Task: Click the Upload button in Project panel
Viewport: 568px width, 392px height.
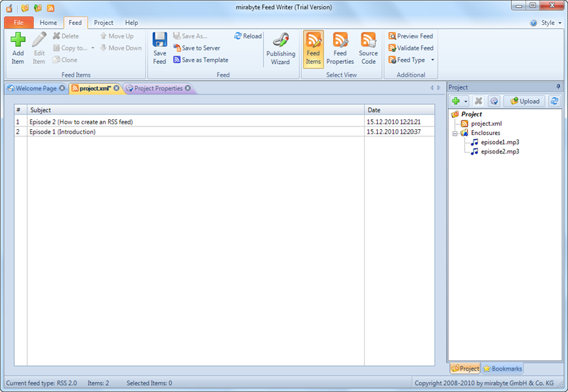Action: 525,102
